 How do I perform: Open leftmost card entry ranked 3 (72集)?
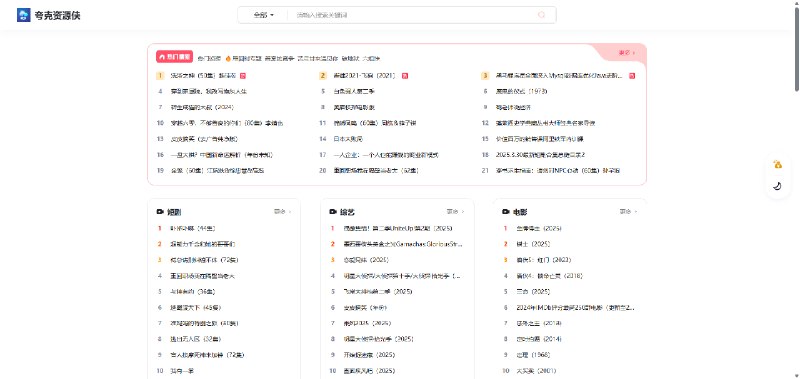(204, 260)
